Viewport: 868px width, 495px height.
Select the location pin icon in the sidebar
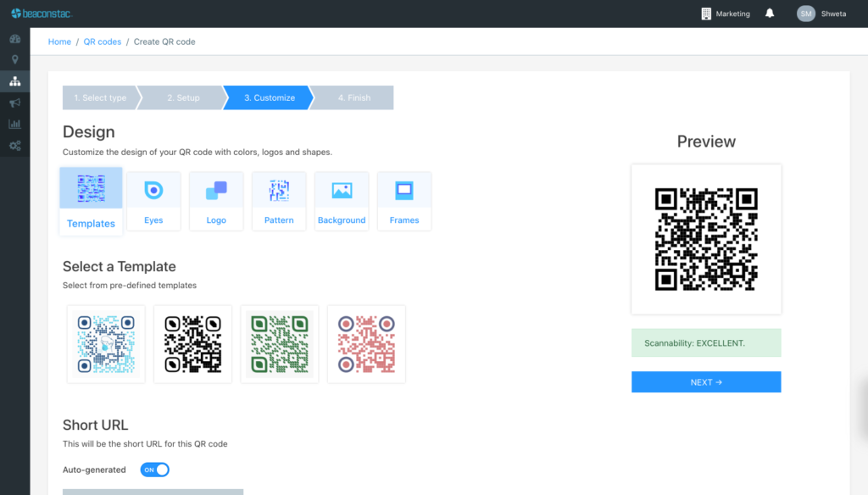pyautogui.click(x=14, y=59)
